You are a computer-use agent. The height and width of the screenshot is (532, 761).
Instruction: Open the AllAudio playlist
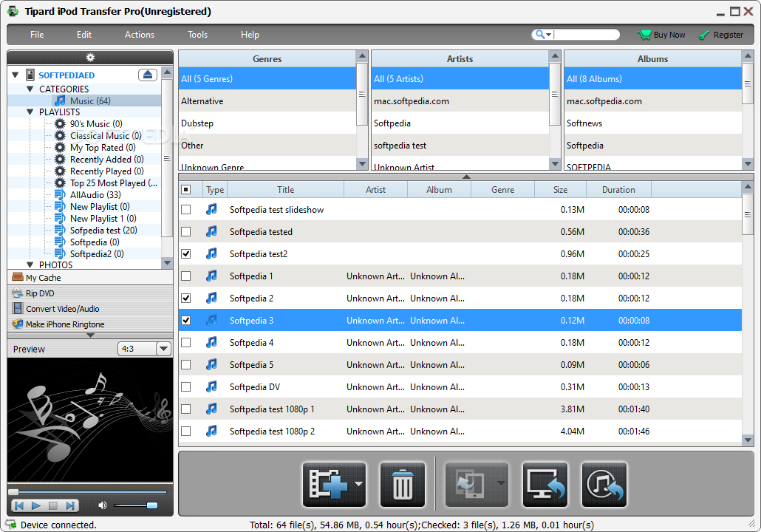[x=95, y=195]
